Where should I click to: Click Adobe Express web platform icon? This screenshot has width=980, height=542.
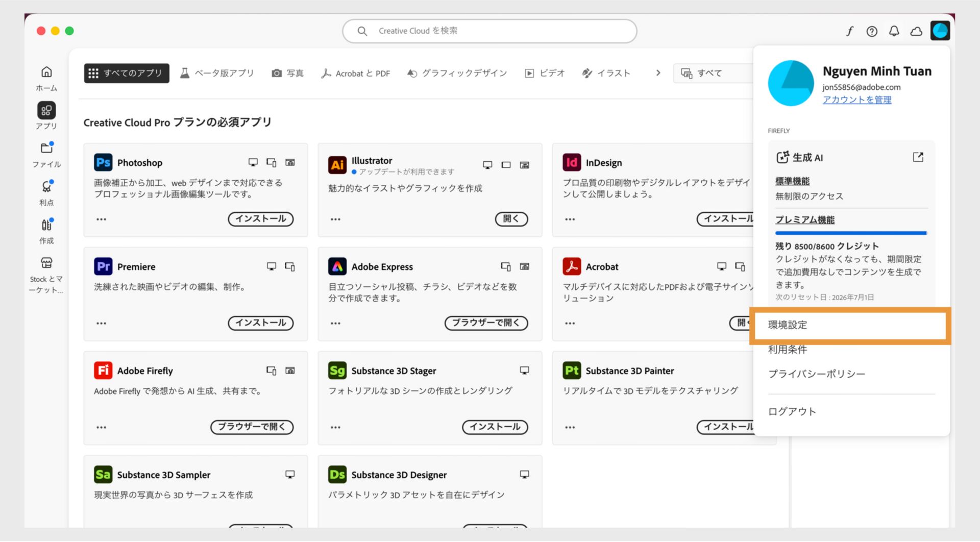point(524,266)
